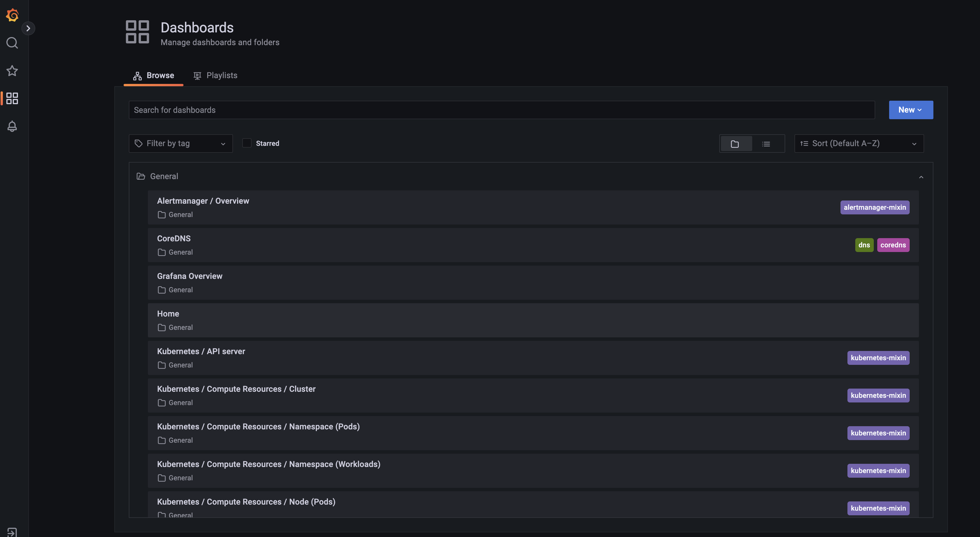Screen dimensions: 980x537
Task: Click the Browse tab sitemap icon
Action: [137, 76]
